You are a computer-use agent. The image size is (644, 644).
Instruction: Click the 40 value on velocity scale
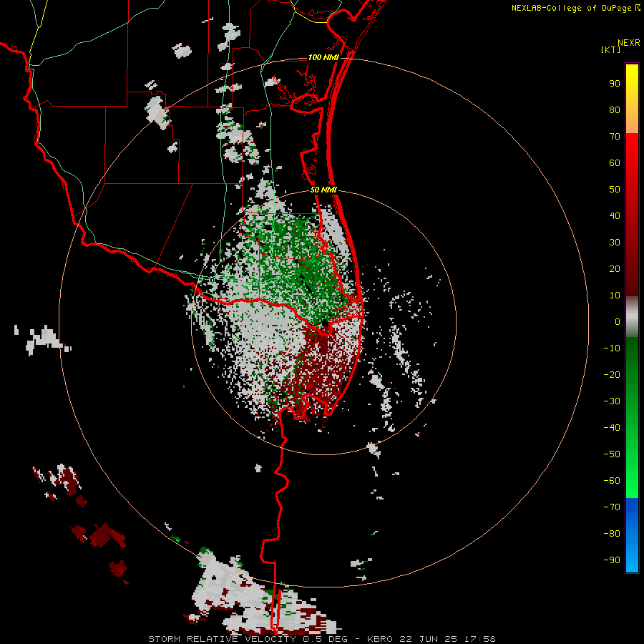[x=615, y=216]
